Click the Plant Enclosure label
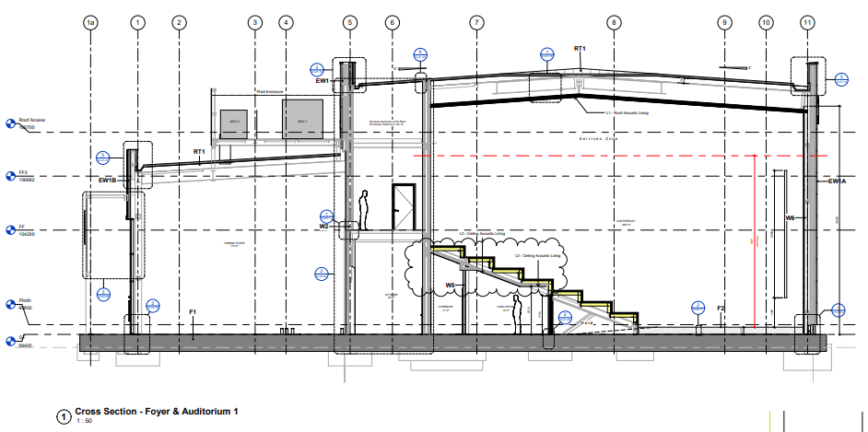Image resolution: width=868 pixels, height=432 pixels. [269, 92]
